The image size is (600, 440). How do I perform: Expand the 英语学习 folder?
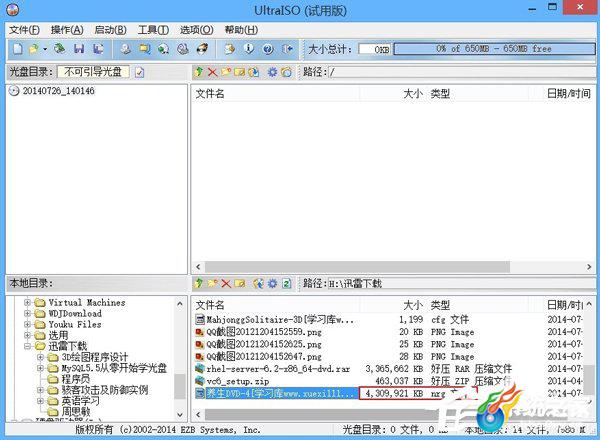[x=40, y=401]
